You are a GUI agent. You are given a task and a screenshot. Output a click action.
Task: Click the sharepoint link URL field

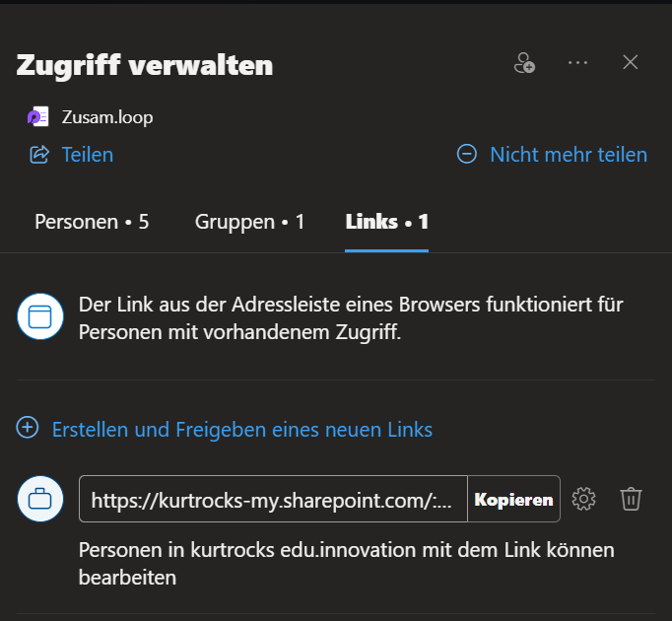pyautogui.click(x=273, y=499)
